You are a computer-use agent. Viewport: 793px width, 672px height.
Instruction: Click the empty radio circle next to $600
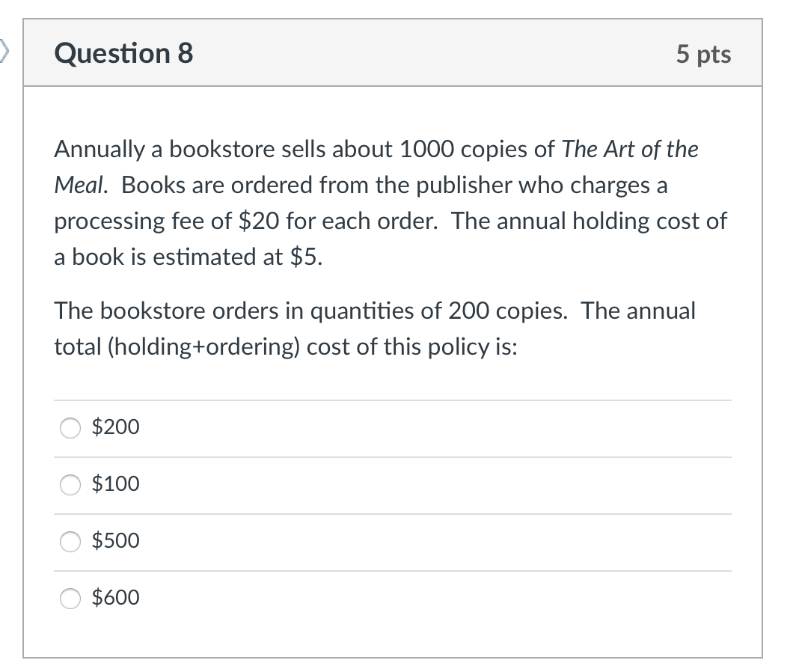point(70,599)
